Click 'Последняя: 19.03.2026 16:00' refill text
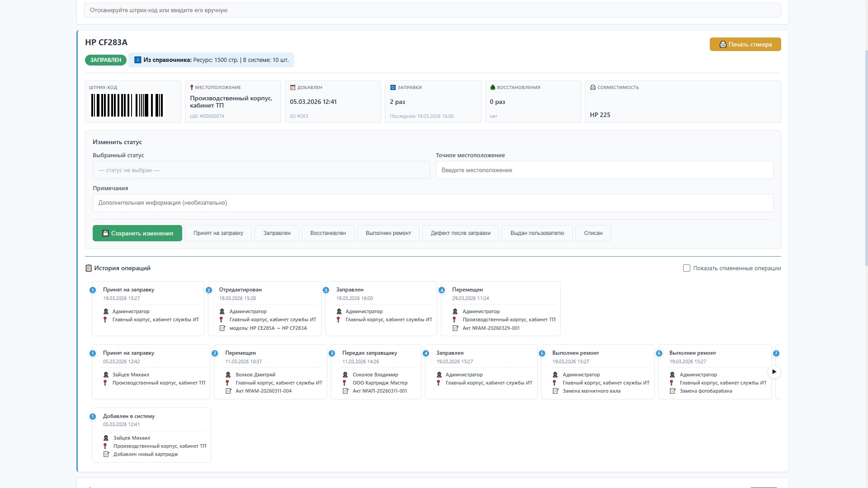868x488 pixels. [x=422, y=116]
